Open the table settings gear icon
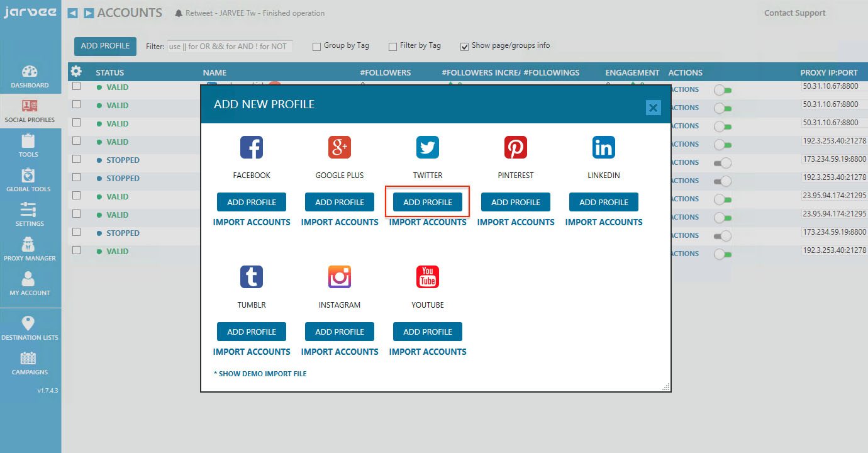 (x=77, y=71)
